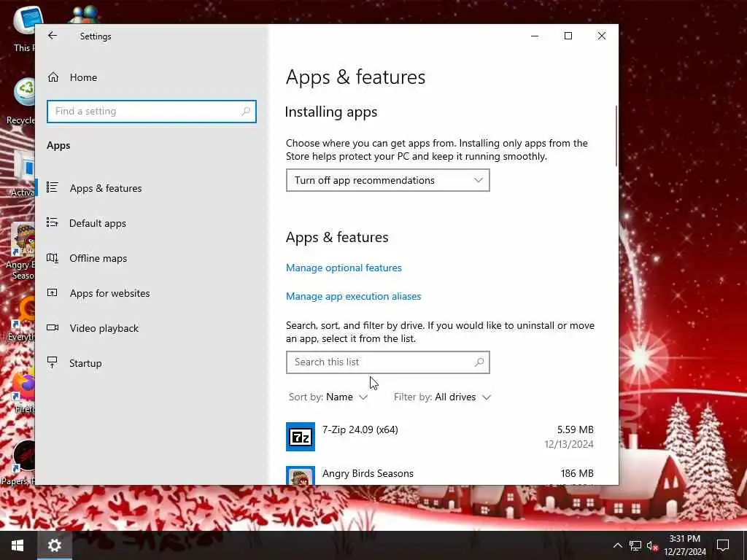Open Sort by Name dropdown
This screenshot has height=560, width=747.
click(x=328, y=397)
